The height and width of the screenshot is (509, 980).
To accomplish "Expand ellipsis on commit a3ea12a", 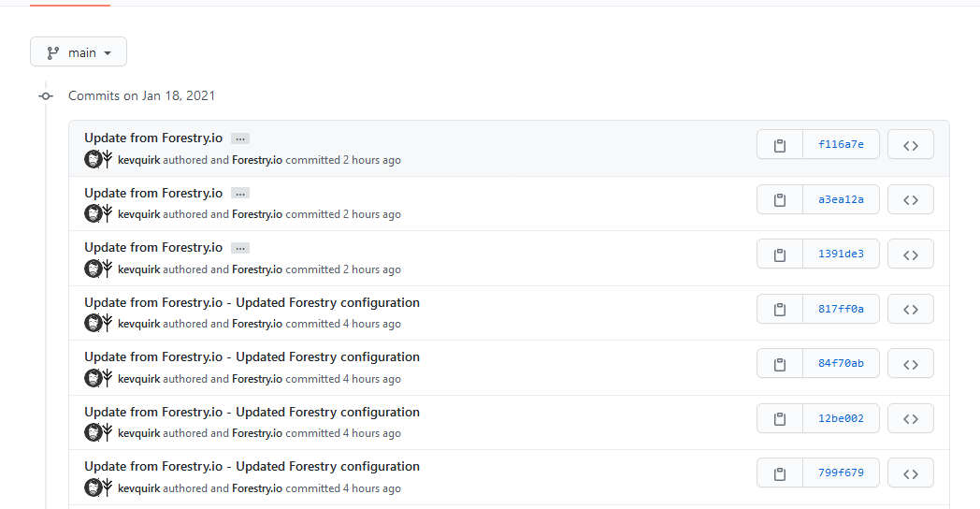I will click(x=240, y=194).
